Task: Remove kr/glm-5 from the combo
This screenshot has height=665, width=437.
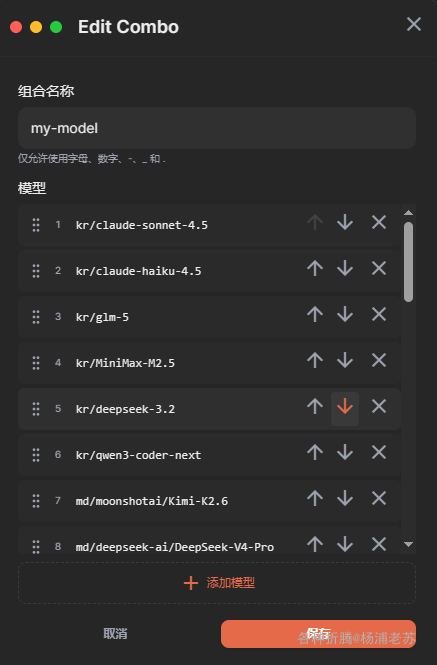Action: 379,314
